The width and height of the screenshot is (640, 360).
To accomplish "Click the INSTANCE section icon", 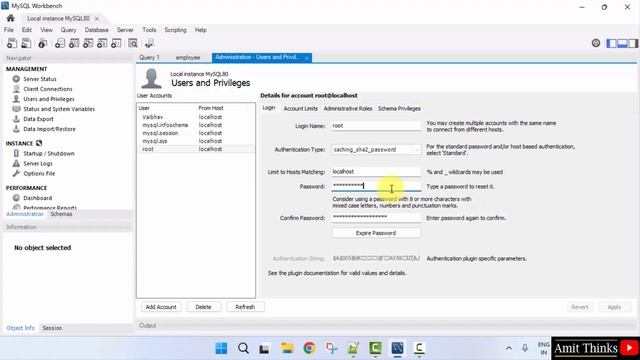I will pyautogui.click(x=39, y=143).
